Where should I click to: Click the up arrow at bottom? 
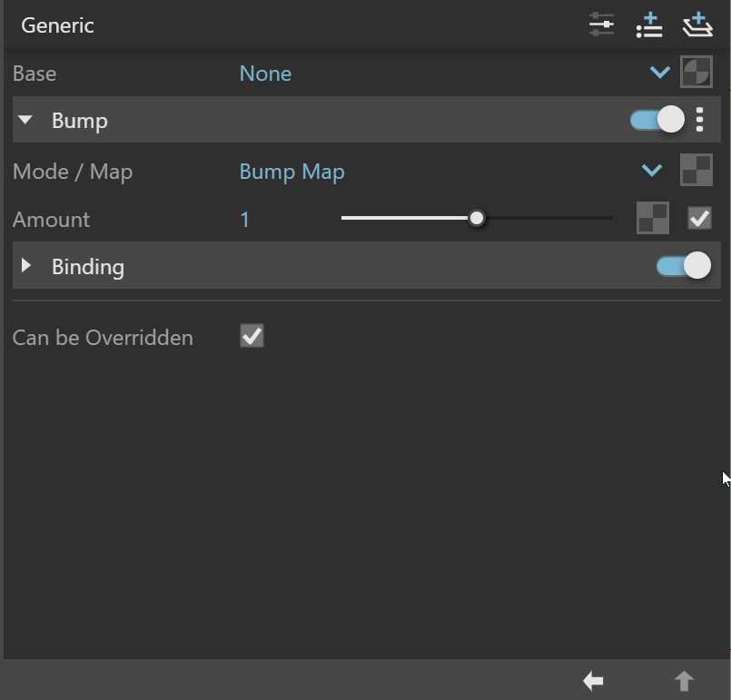pos(684,681)
